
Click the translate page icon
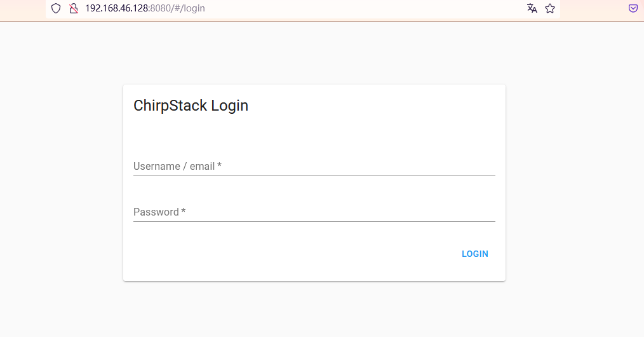click(532, 8)
